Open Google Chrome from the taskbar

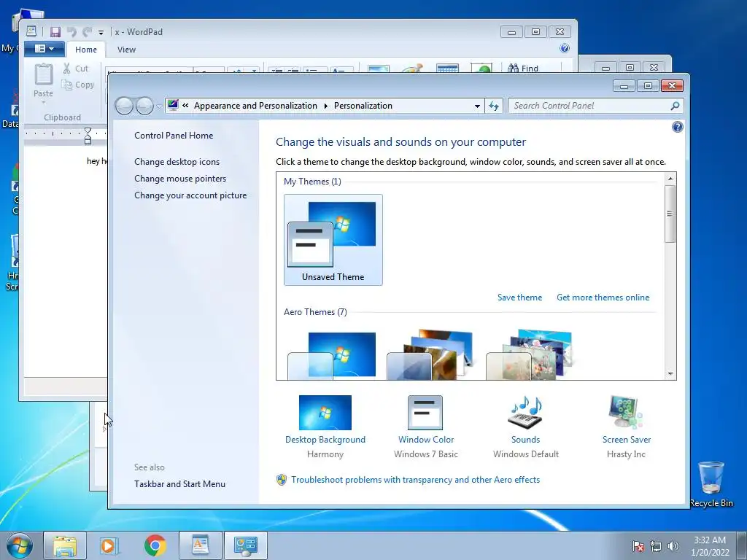point(155,545)
